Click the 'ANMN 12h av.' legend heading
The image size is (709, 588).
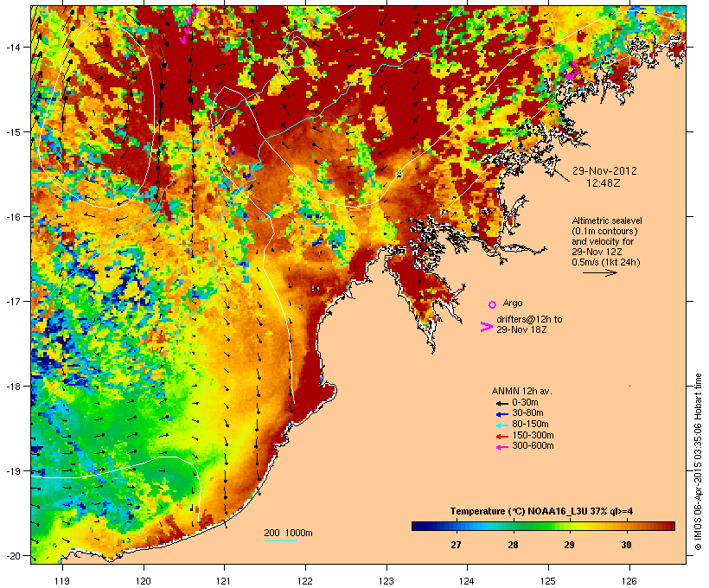(521, 391)
